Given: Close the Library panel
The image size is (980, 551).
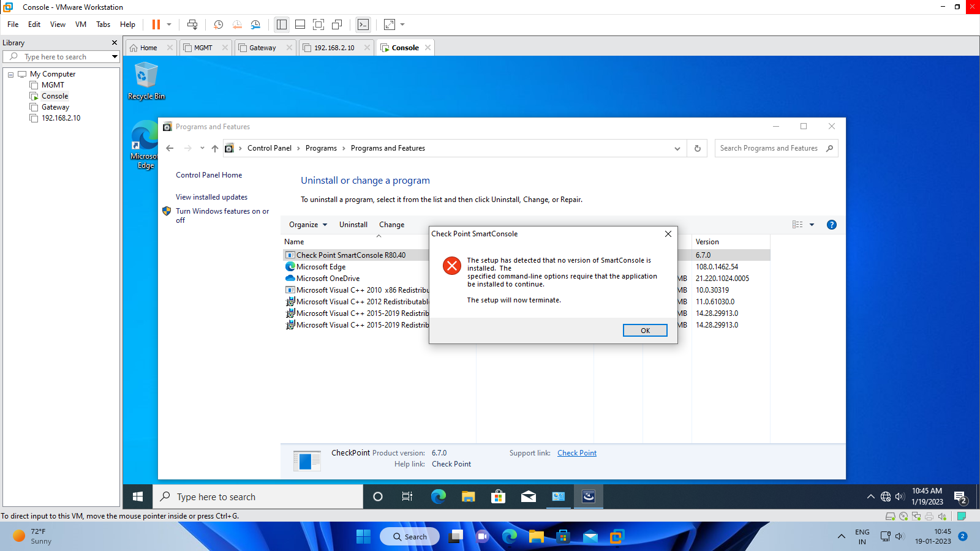Looking at the screenshot, I should (115, 43).
